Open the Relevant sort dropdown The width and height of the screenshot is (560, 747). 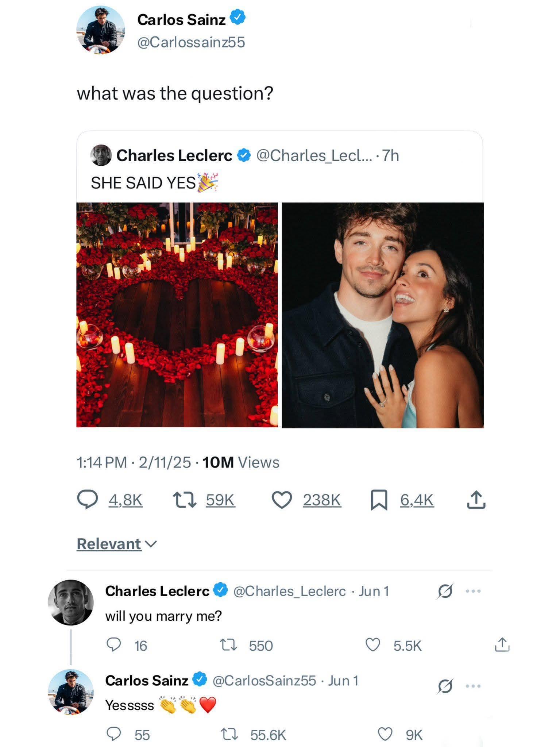[x=116, y=544]
